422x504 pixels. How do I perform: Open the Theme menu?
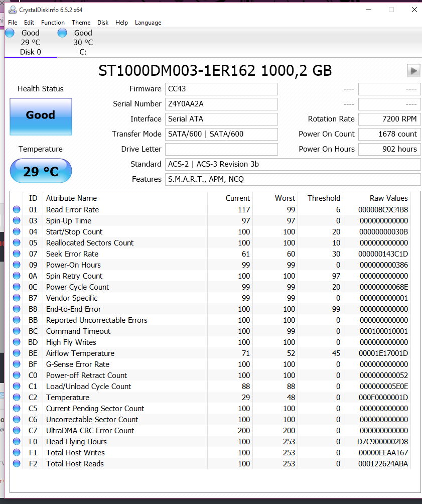tap(81, 23)
